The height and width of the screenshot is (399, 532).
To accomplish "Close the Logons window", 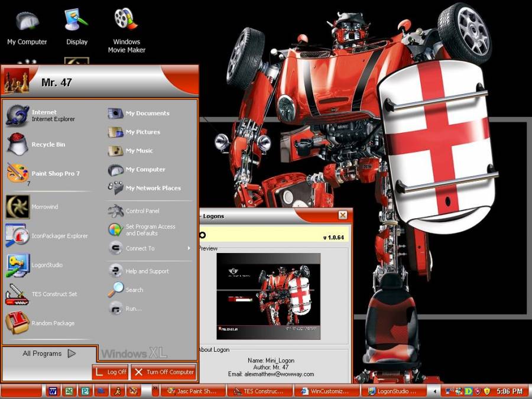I will point(343,215).
